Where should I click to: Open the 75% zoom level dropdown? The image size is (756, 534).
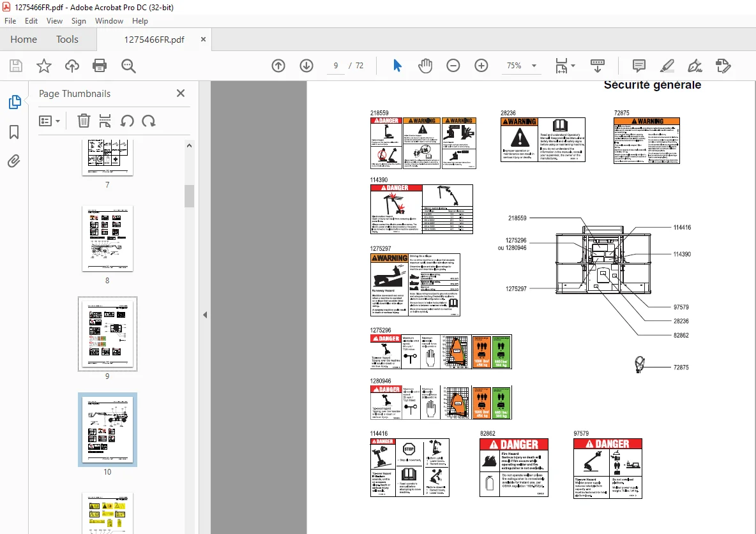[x=522, y=66]
